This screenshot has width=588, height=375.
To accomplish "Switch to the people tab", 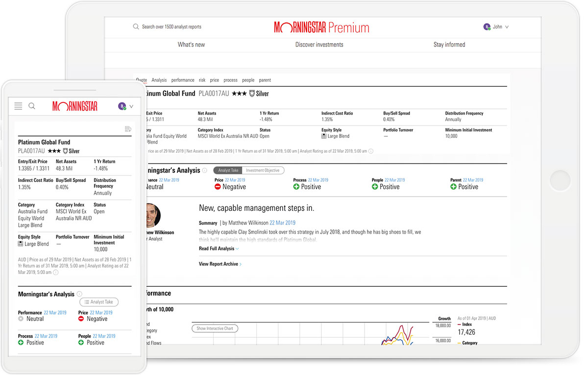I will [248, 80].
